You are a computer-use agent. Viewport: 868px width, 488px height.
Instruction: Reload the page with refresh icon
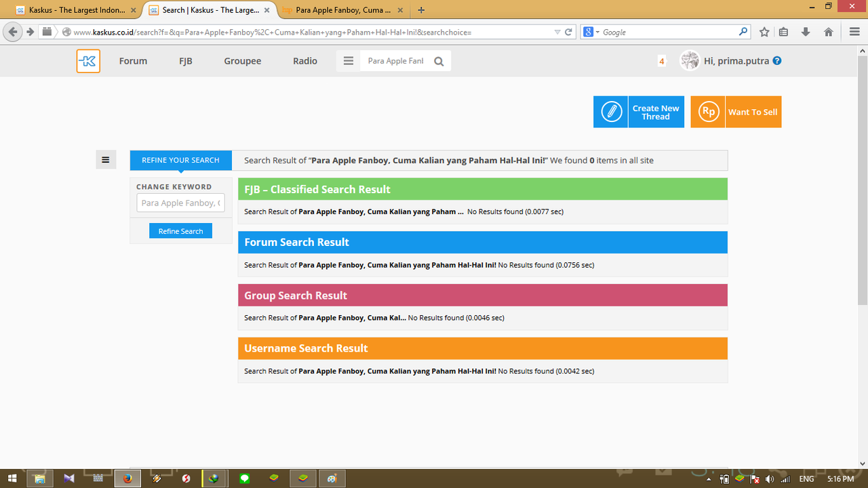tap(569, 32)
